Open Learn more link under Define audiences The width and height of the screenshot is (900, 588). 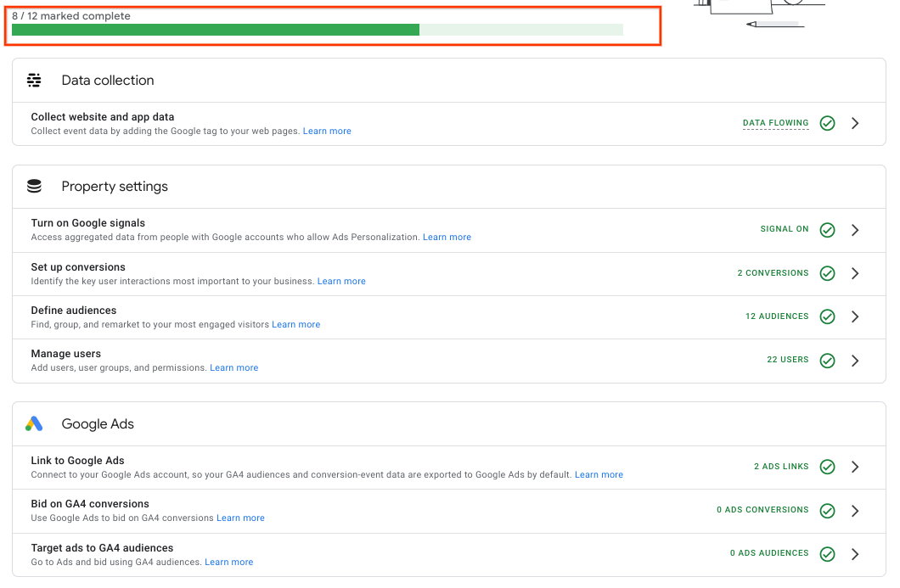pyautogui.click(x=295, y=324)
